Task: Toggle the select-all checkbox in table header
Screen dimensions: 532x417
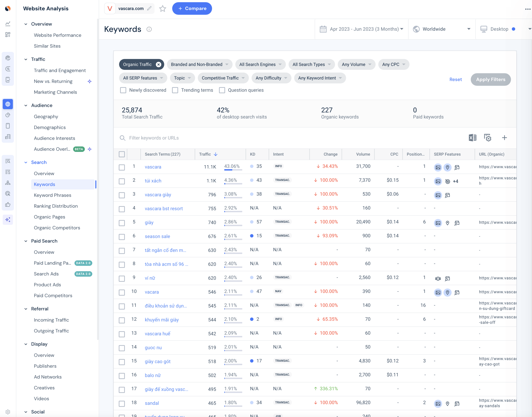Action: (x=122, y=154)
